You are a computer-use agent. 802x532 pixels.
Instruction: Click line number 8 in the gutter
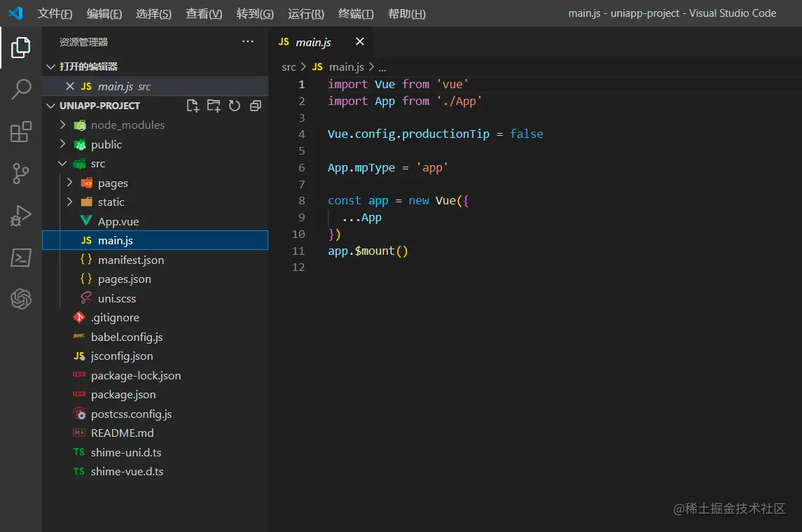(302, 201)
